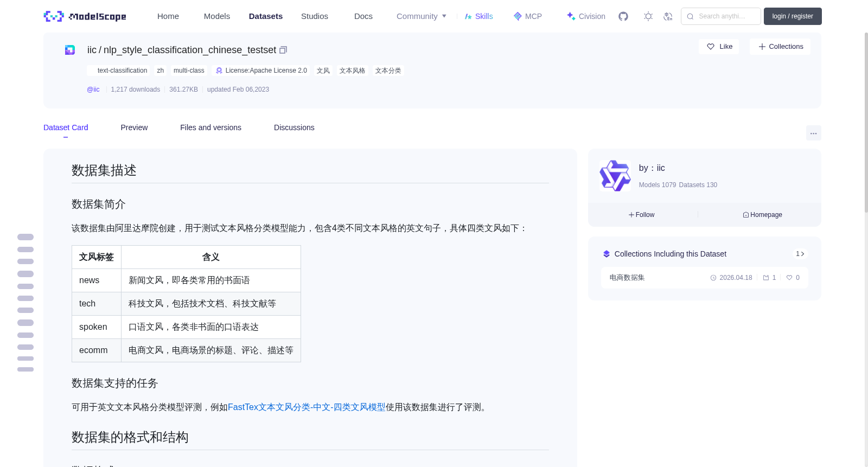868x467 pixels.
Task: Switch language with the translate icon
Action: click(x=668, y=16)
